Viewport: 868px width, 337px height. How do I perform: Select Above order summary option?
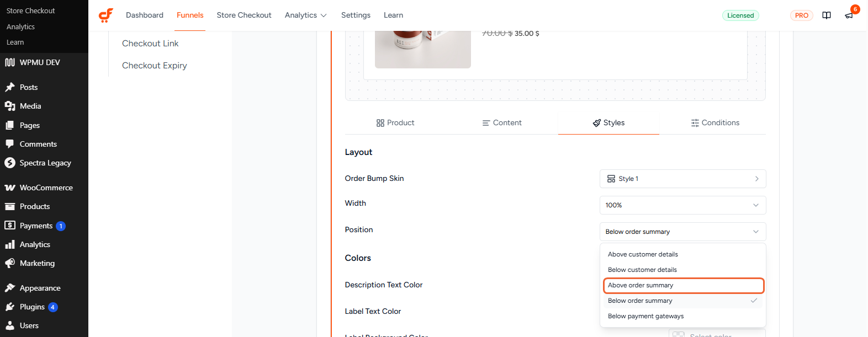(x=683, y=285)
